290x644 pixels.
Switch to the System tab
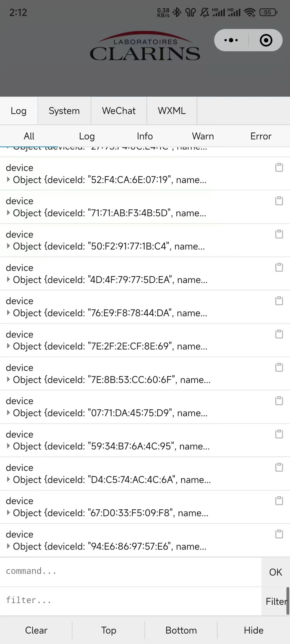click(x=64, y=111)
